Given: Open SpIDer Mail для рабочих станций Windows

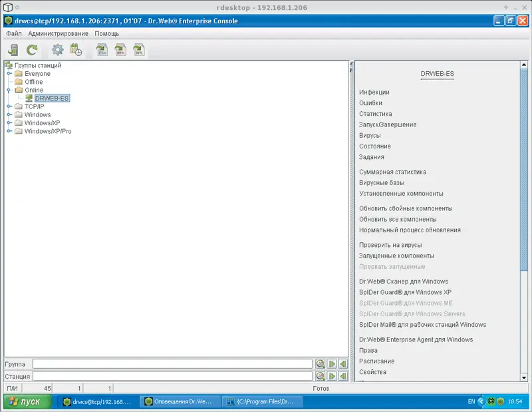Looking at the screenshot, I should [x=422, y=325].
